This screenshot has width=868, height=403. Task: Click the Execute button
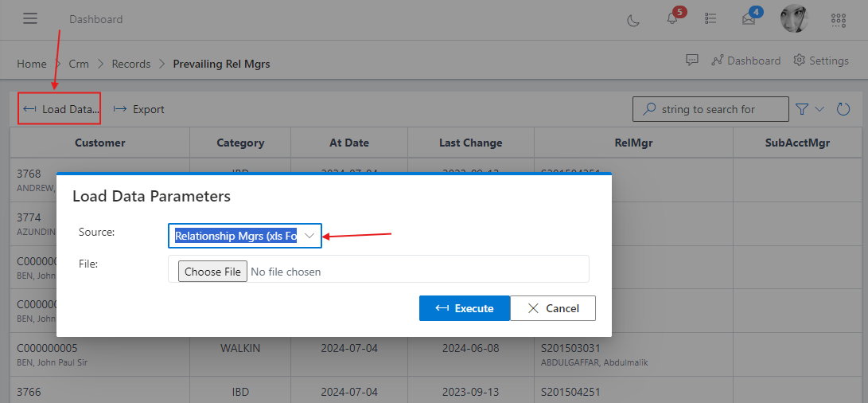point(465,308)
